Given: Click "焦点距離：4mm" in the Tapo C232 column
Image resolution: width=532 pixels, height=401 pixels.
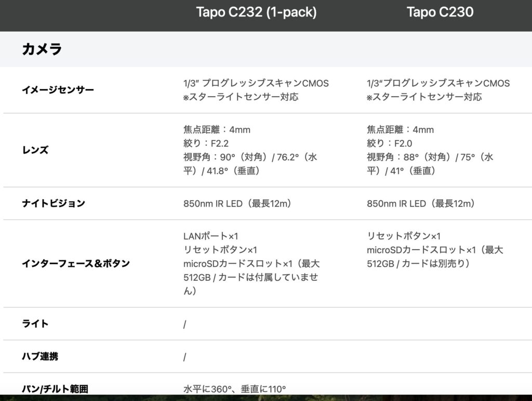Looking at the screenshot, I should pyautogui.click(x=217, y=130).
